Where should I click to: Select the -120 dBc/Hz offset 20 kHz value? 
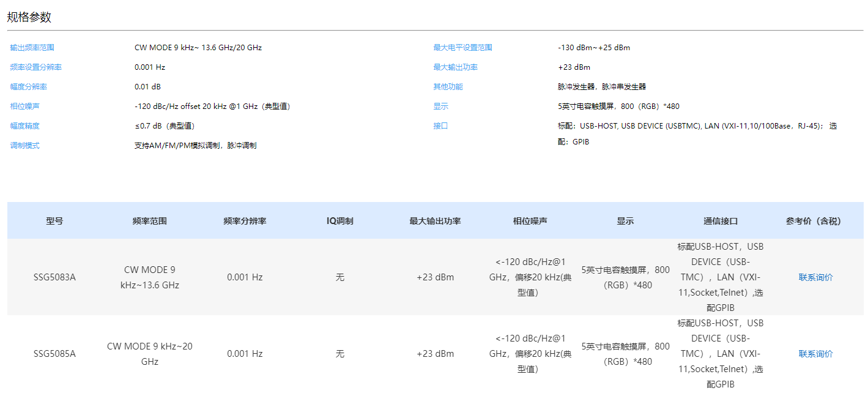pos(213,107)
